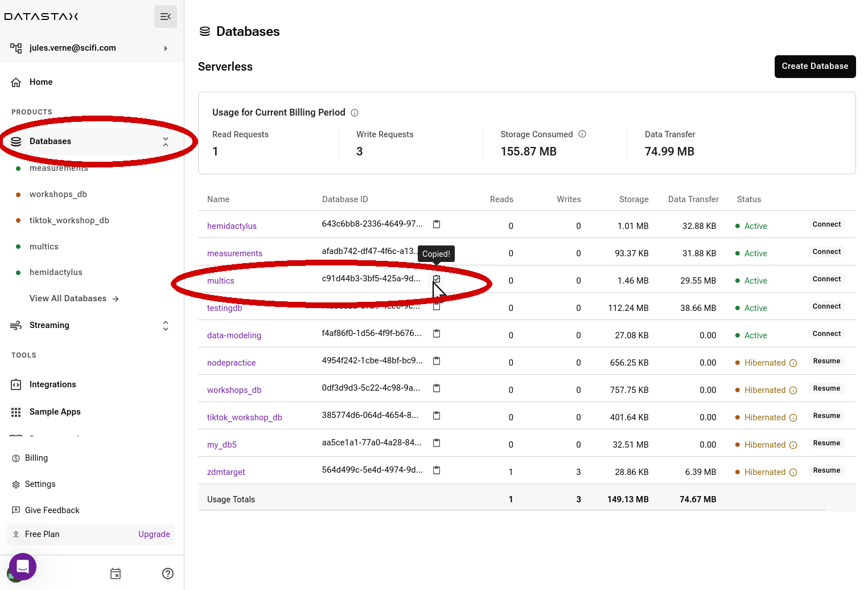Click Hibernated info icon for nodepractice

pos(793,363)
